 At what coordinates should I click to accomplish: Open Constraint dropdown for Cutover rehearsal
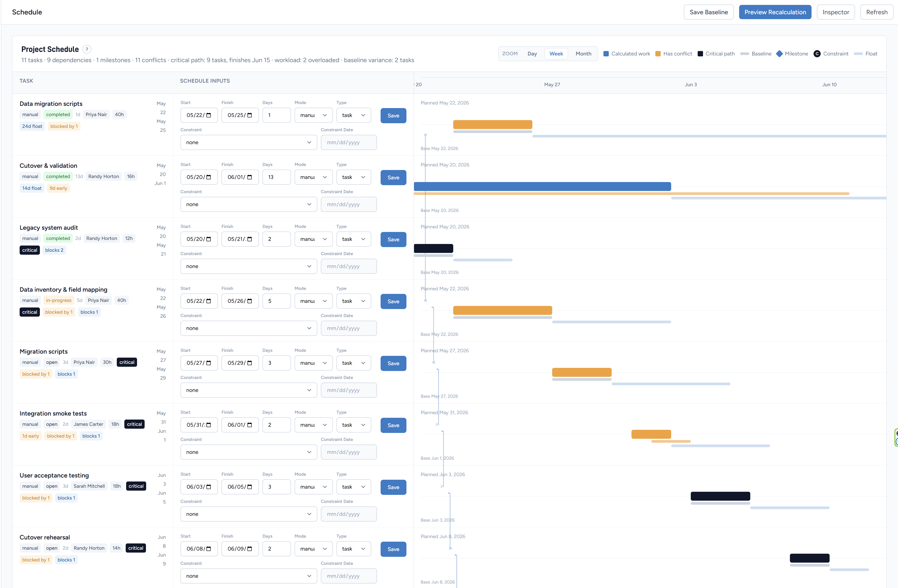pos(249,576)
